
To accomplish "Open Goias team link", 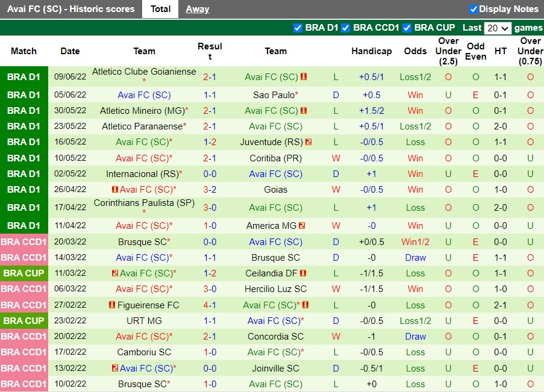I will [276, 190].
